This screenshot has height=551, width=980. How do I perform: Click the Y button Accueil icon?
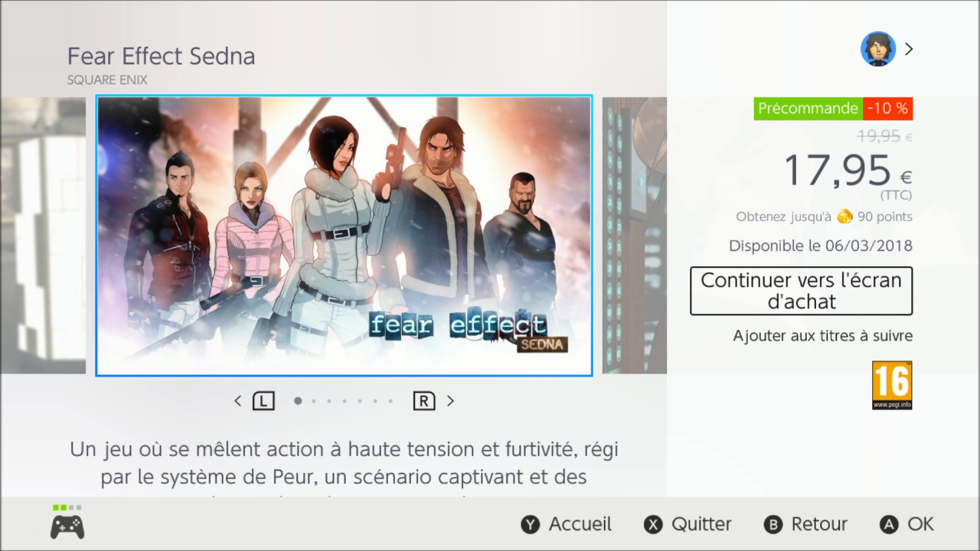531,524
